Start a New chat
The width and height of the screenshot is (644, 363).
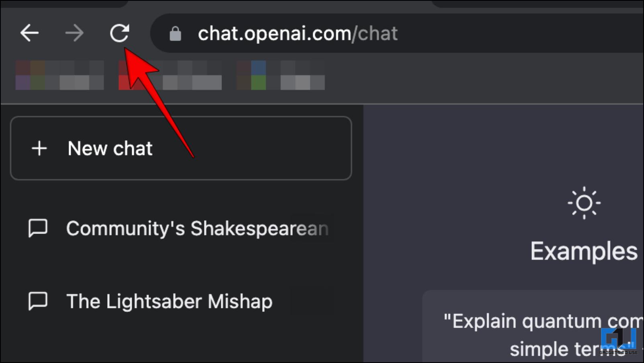coord(181,148)
